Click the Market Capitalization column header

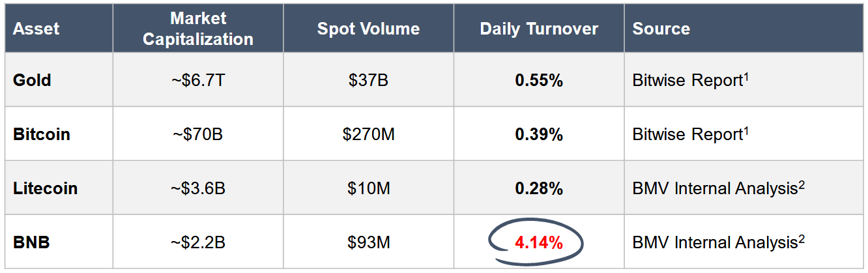click(x=198, y=29)
